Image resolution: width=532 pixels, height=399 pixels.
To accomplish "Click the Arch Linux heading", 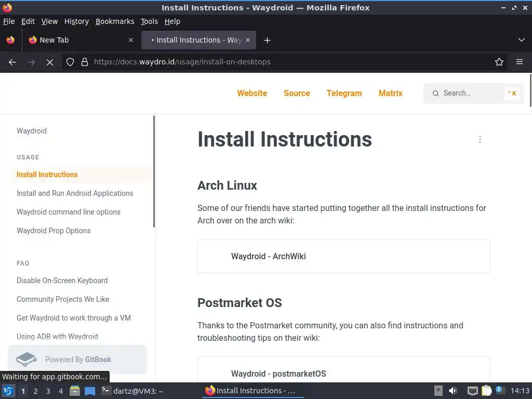I will pos(228,185).
